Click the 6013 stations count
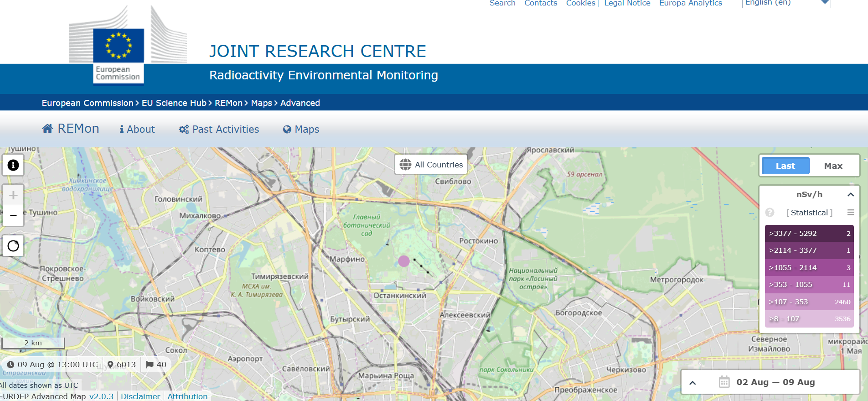This screenshot has height=401, width=868. coord(126,365)
